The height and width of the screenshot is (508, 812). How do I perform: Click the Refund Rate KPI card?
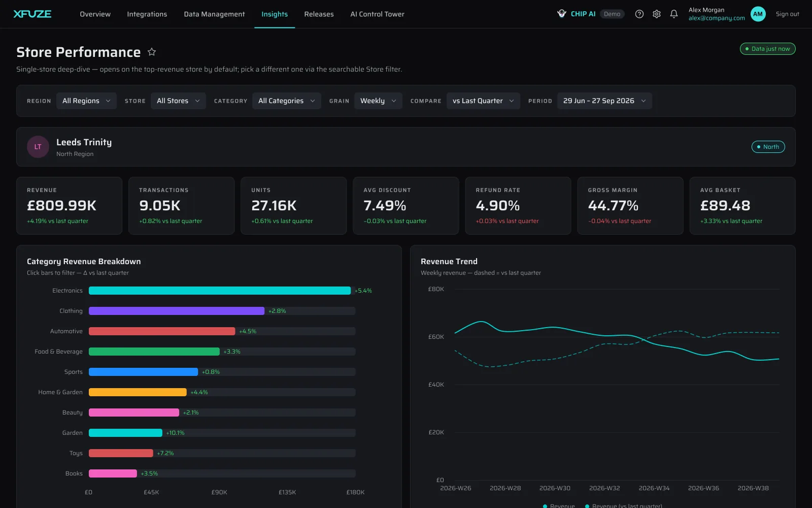coord(518,206)
